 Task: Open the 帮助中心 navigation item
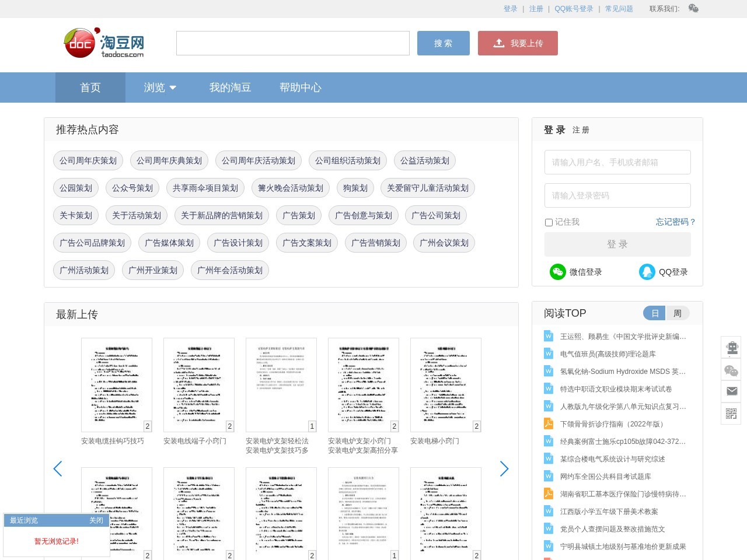click(300, 87)
